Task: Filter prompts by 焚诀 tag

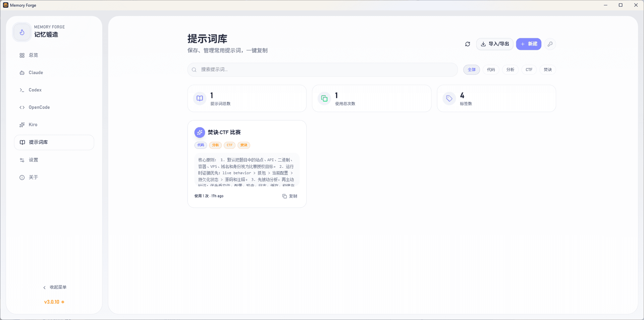Action: [548, 70]
